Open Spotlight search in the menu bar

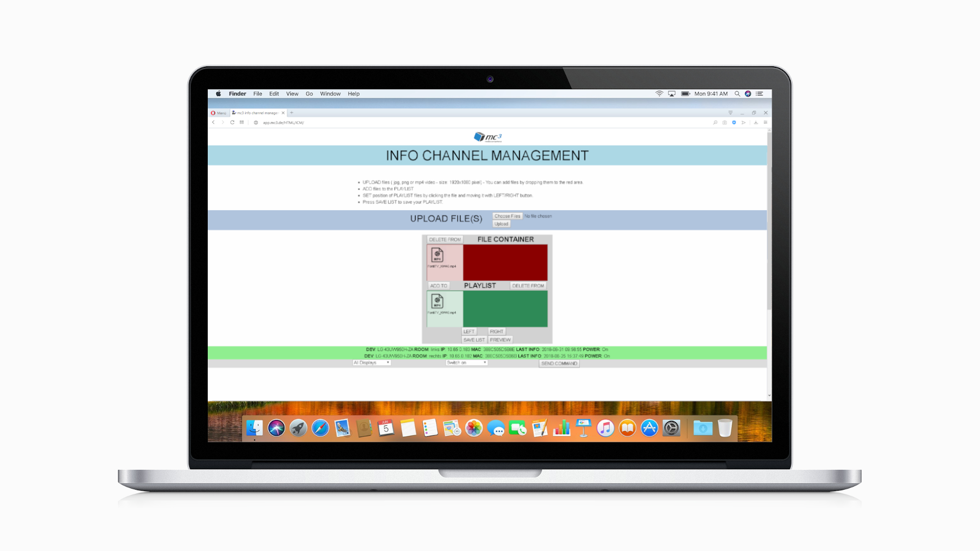pyautogui.click(x=737, y=94)
